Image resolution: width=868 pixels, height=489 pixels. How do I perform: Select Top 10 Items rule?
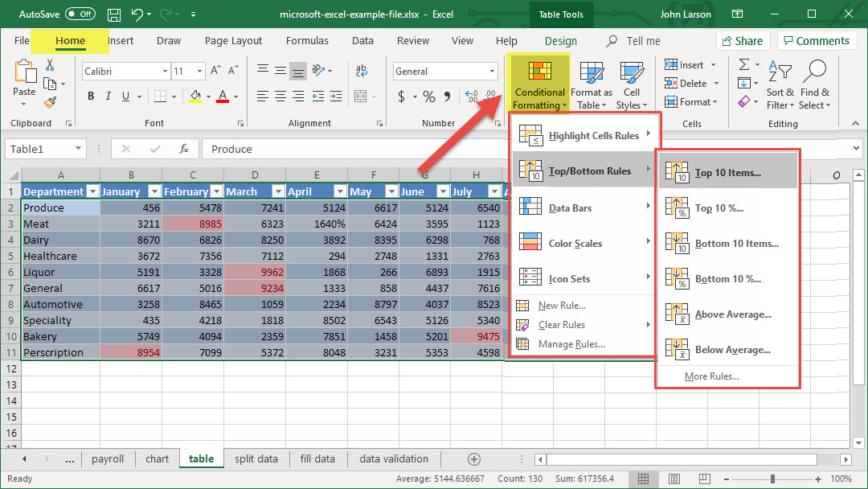(727, 173)
